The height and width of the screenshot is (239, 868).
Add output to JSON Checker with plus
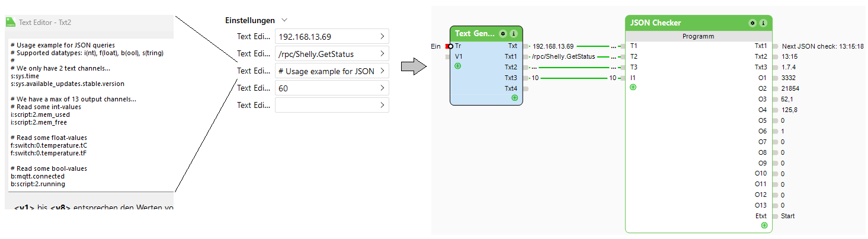point(764,225)
